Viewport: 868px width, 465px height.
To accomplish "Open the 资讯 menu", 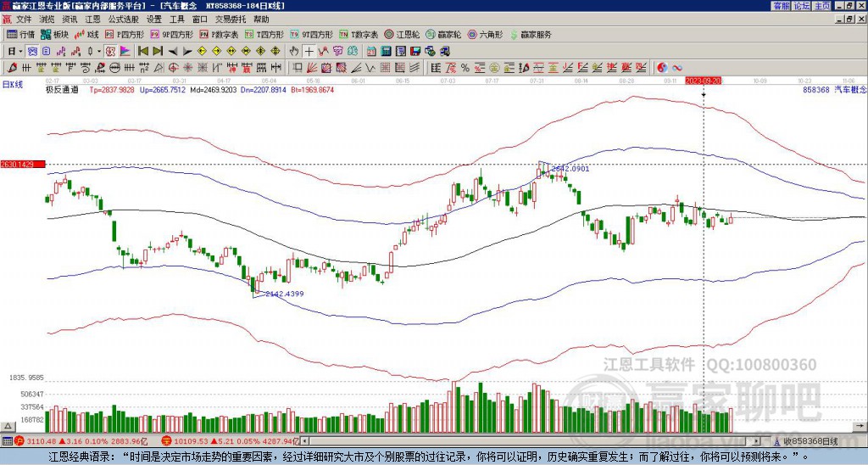I will click(x=70, y=20).
